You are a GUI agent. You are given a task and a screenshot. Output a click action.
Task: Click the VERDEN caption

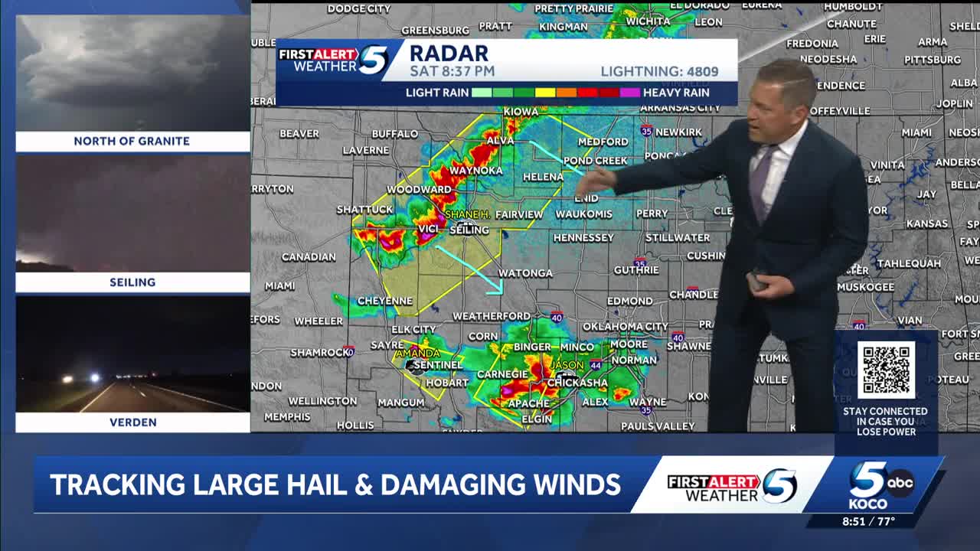(132, 422)
